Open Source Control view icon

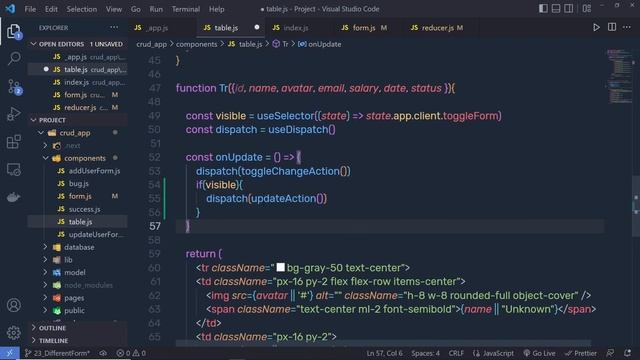click(14, 87)
